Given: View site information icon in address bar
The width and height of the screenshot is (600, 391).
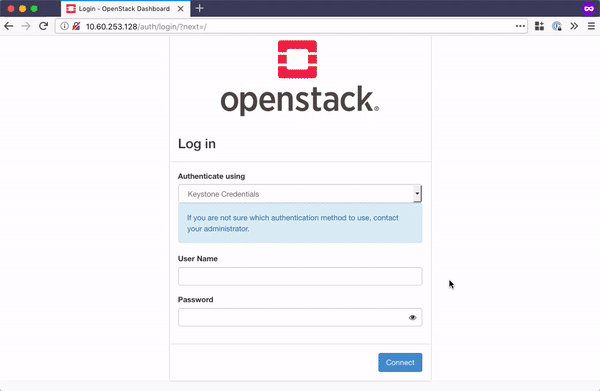Looking at the screenshot, I should coord(64,26).
